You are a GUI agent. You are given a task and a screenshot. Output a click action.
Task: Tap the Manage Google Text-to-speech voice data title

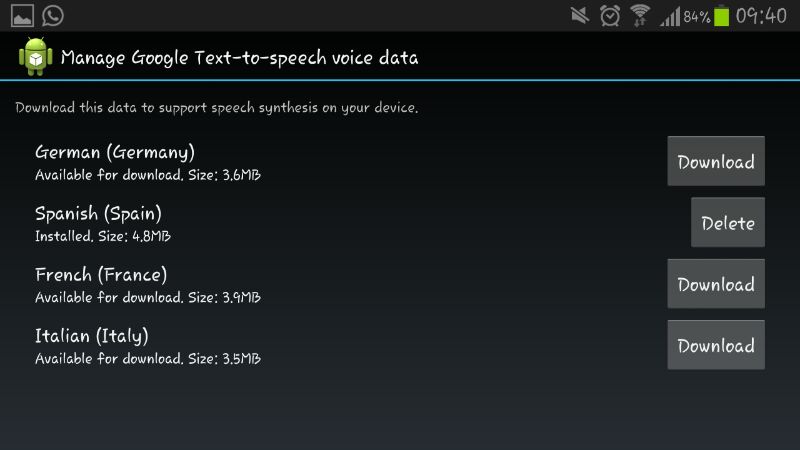239,58
